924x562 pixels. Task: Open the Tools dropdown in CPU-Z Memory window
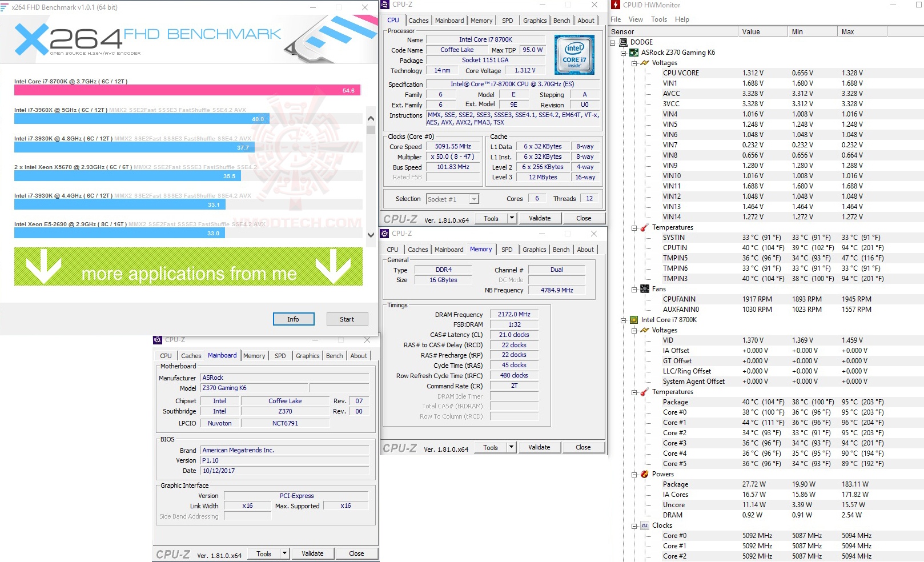click(512, 447)
